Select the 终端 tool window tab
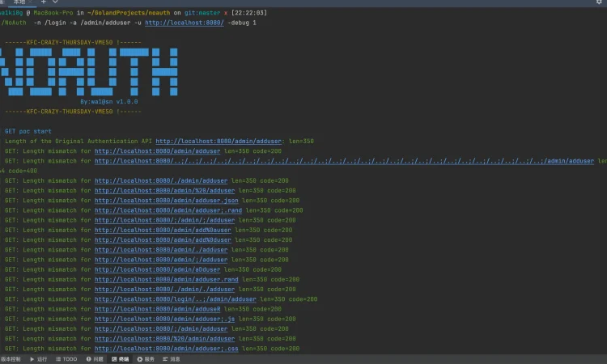The width and height of the screenshot is (607, 364). (x=120, y=359)
